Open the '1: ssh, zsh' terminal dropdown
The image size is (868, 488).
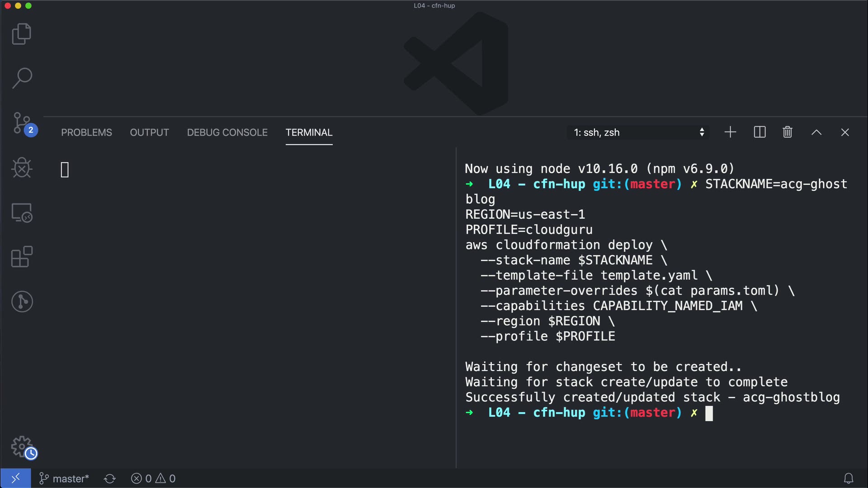638,132
